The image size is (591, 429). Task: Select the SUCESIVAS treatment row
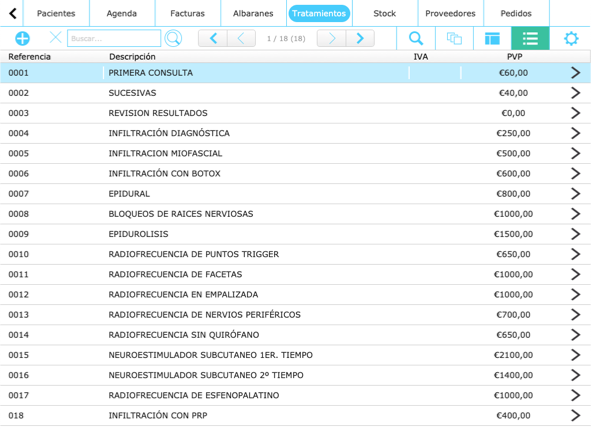[x=296, y=93]
